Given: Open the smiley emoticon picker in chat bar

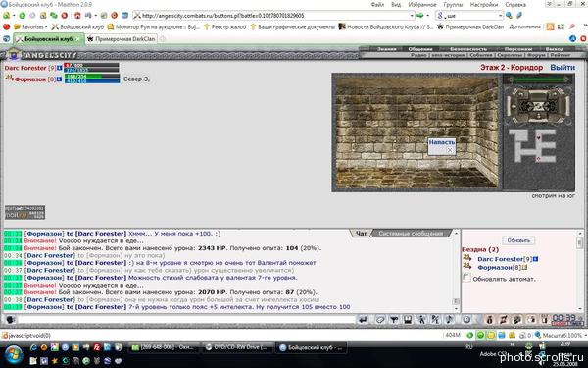Looking at the screenshot, I should click(466, 320).
